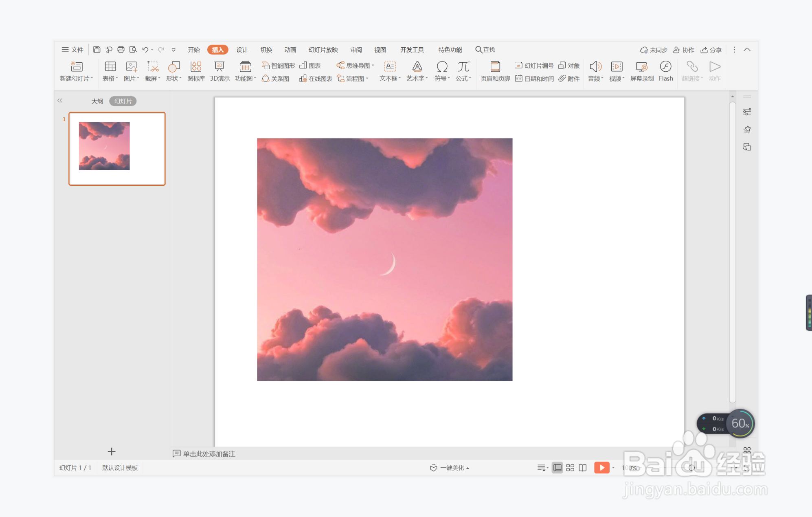
Task: Click the 3D演示 presentation tool
Action: (219, 71)
